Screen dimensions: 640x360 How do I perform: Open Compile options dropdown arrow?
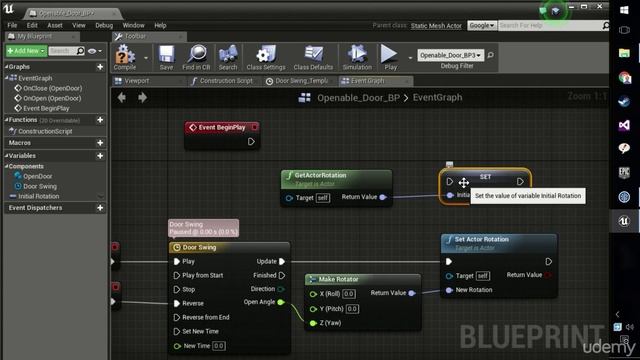[146, 58]
